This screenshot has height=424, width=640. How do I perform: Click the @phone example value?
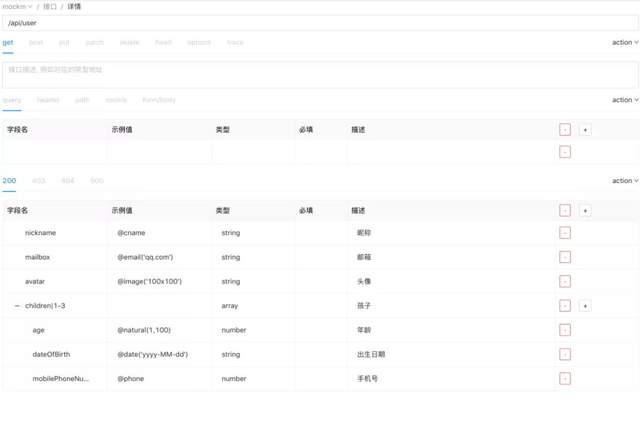click(x=131, y=379)
